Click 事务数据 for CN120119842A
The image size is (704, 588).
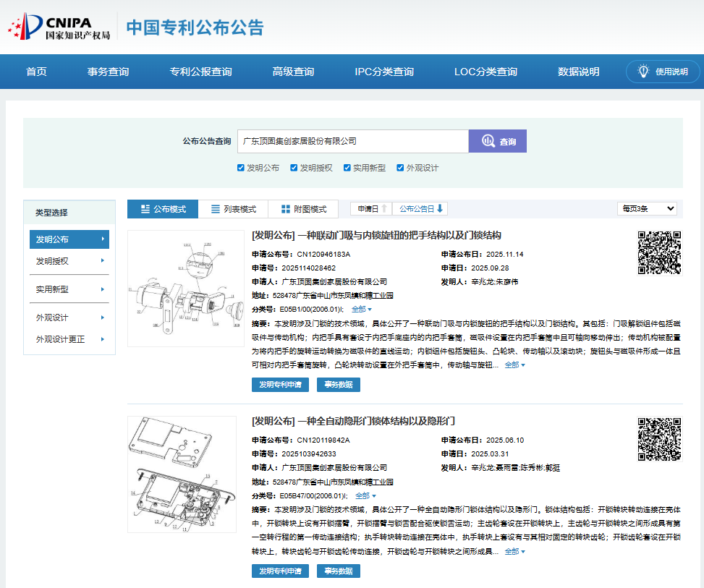pos(339,571)
